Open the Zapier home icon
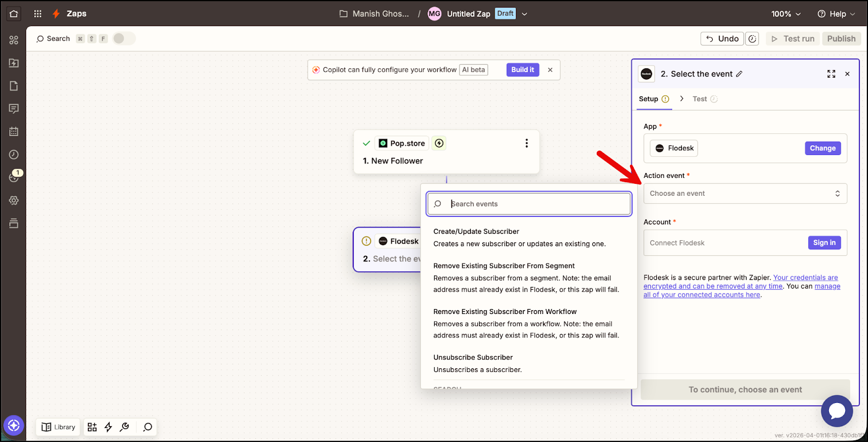The image size is (868, 442). 14,14
